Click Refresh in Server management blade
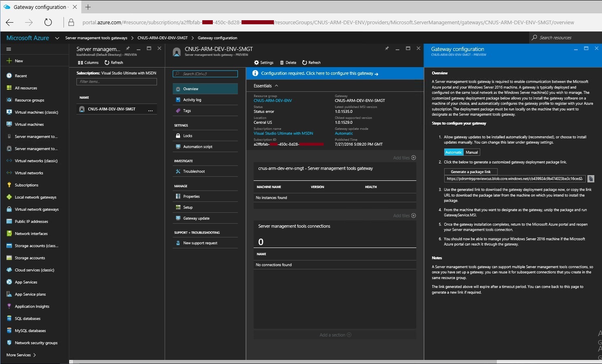602x364 pixels. [114, 63]
